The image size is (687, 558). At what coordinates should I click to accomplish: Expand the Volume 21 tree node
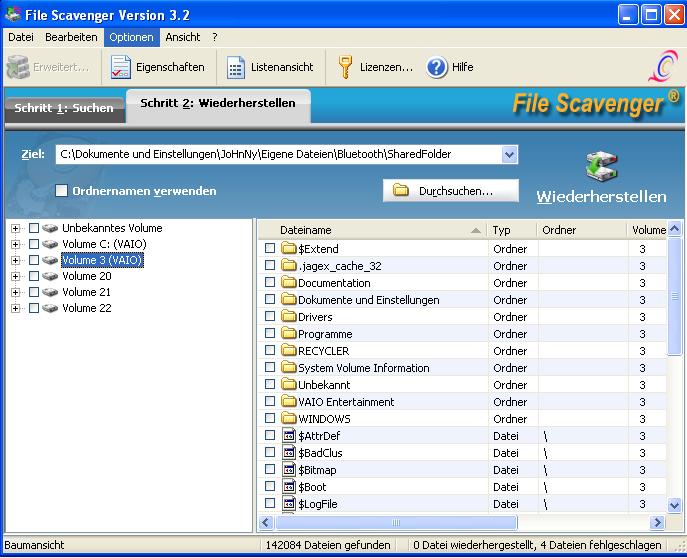(x=15, y=292)
